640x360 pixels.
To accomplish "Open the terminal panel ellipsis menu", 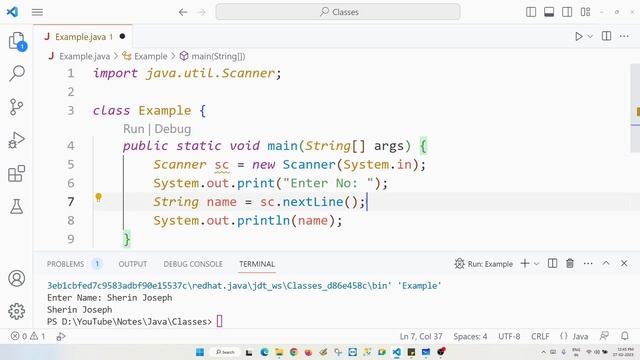I will click(x=588, y=264).
